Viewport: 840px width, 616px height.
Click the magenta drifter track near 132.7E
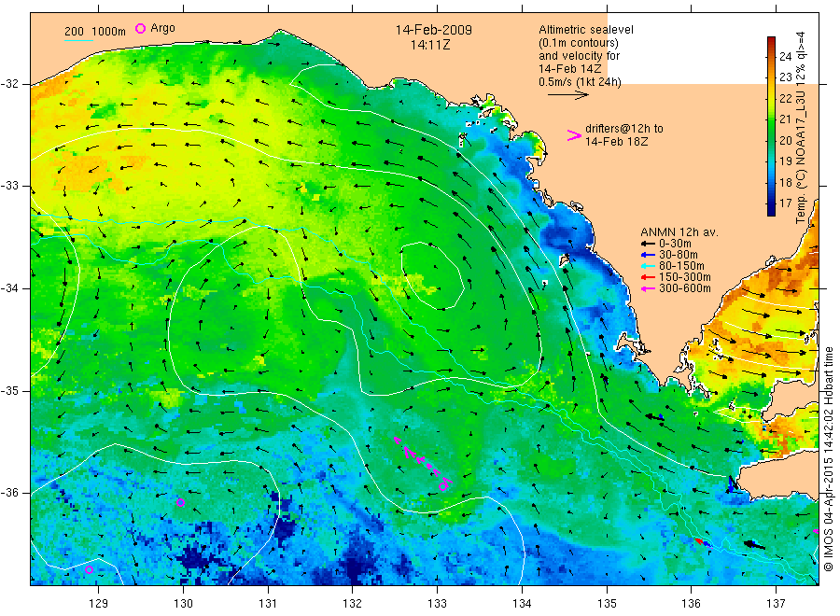[421, 461]
